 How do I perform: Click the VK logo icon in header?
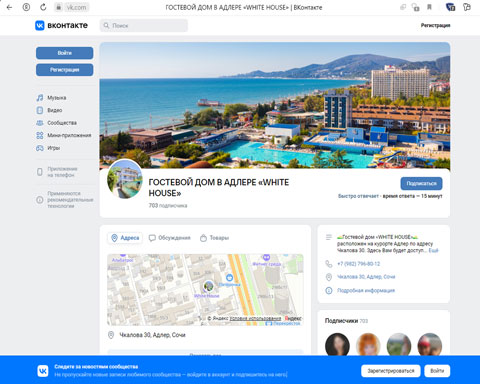40,25
